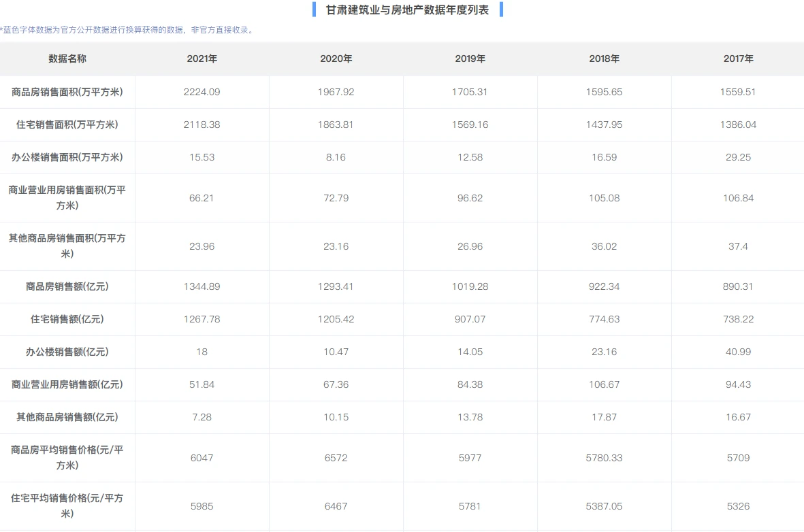Select the 办公楼销售面积(万平方米) row label
804x532 pixels.
(67, 157)
